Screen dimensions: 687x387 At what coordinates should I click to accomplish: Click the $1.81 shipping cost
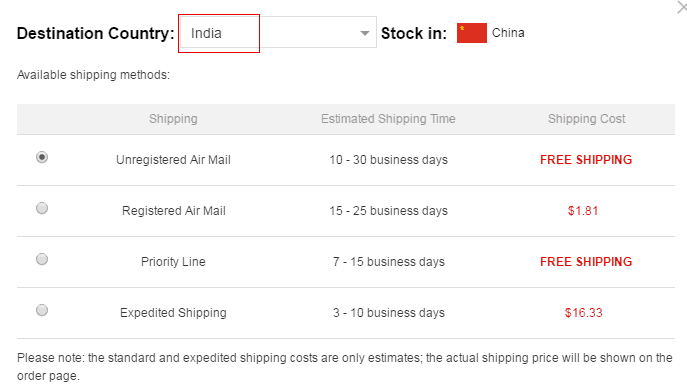pos(583,211)
